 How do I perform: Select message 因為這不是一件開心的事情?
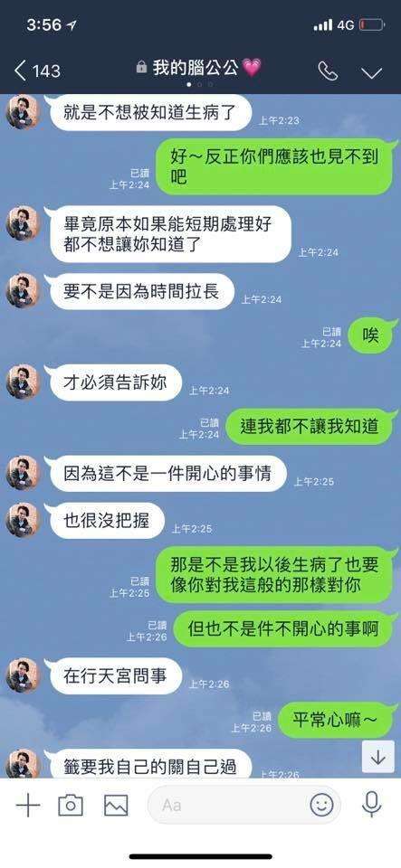pos(167,473)
